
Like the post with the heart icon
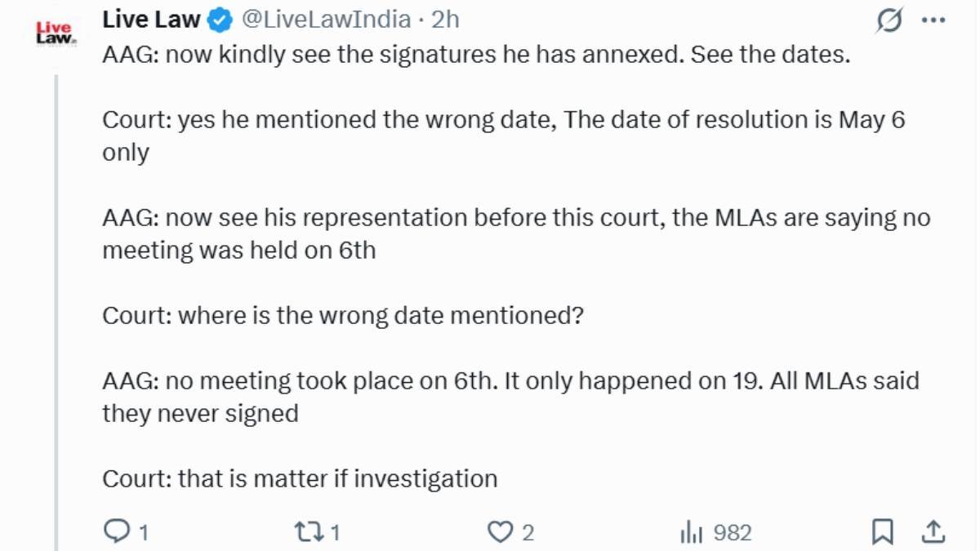pyautogui.click(x=500, y=532)
